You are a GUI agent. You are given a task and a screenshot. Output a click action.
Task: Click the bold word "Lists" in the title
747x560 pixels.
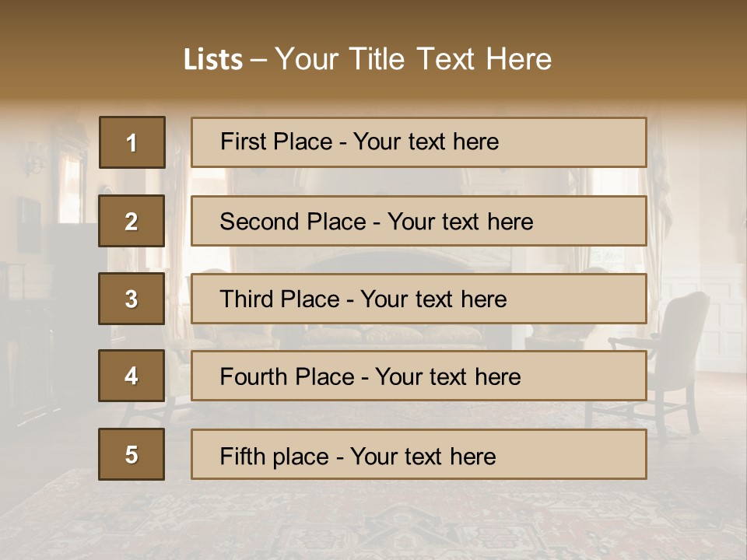(212, 59)
